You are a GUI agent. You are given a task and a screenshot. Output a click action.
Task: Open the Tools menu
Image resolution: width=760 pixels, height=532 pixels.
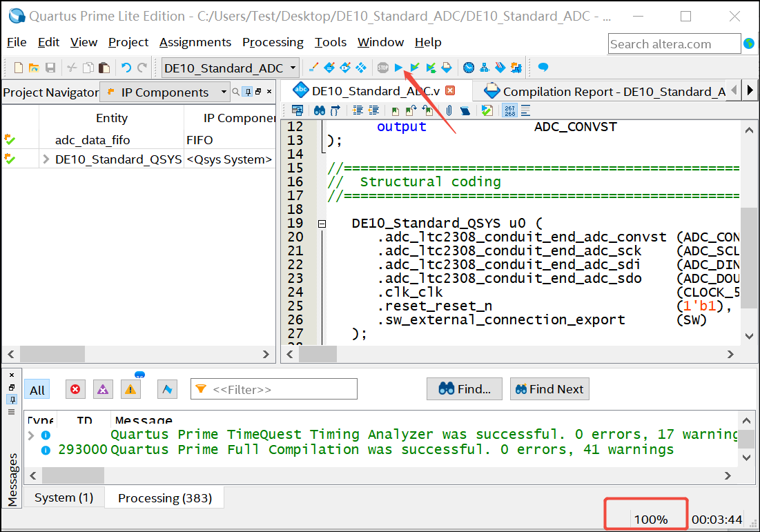click(331, 43)
